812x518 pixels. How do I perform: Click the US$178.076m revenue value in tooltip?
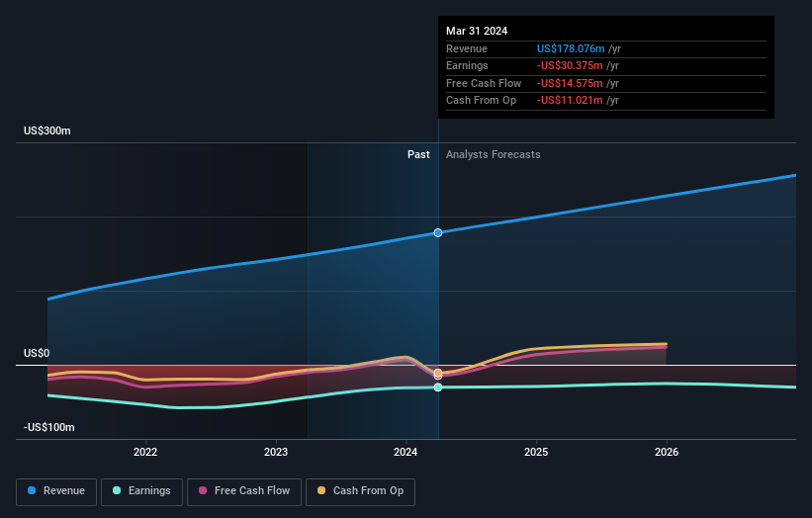coord(571,48)
